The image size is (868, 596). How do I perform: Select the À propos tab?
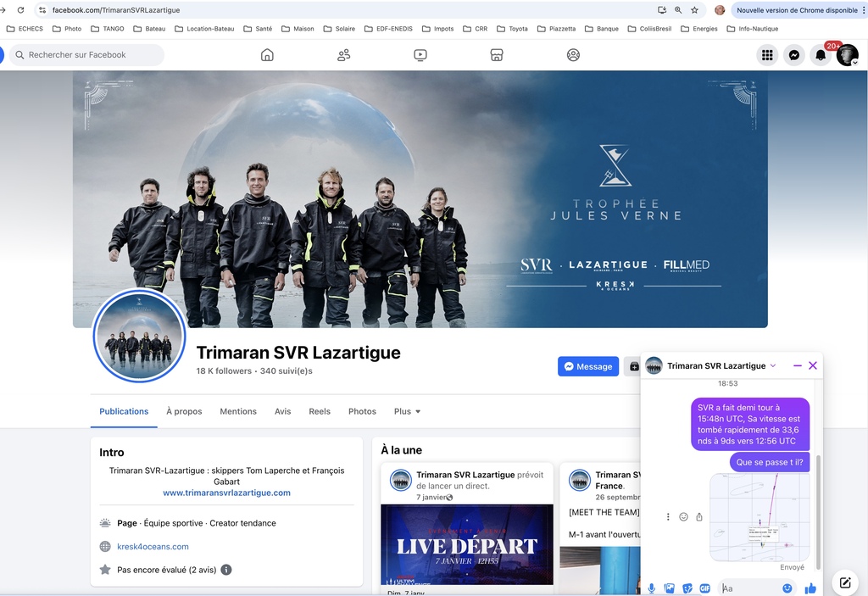click(x=184, y=411)
